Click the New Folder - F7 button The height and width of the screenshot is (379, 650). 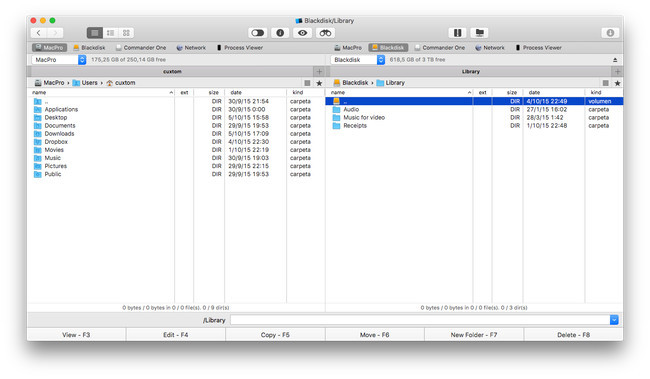tap(474, 335)
